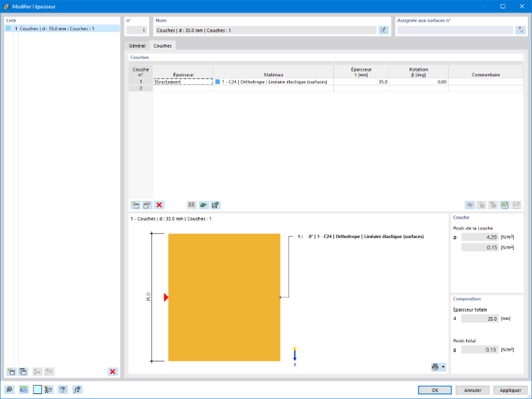The width and height of the screenshot is (532, 399).
Task: Print the layer graphic via the printer icon
Action: [x=435, y=367]
